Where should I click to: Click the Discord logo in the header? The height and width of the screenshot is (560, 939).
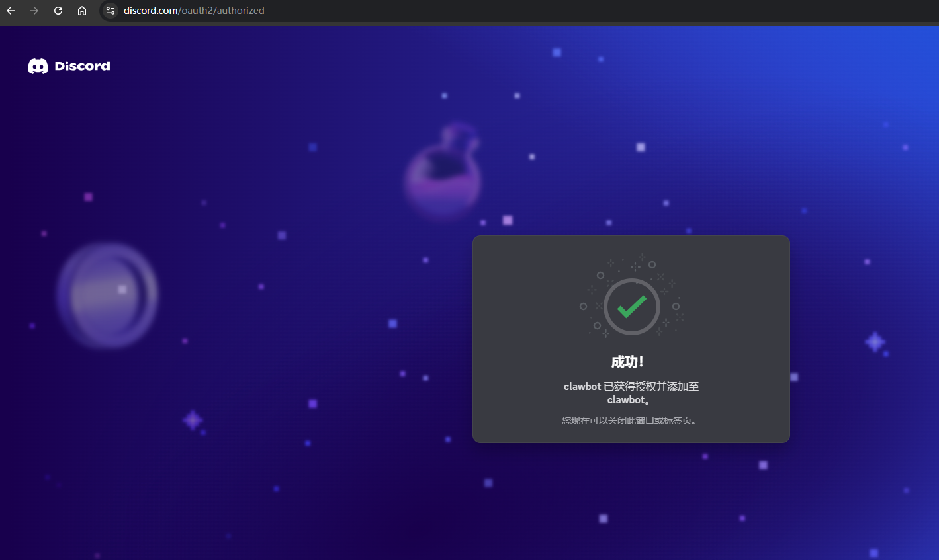(69, 66)
